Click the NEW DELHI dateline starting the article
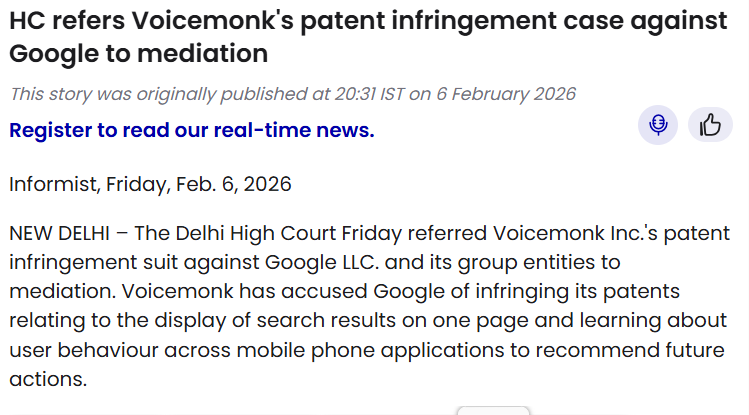Image resolution: width=749 pixels, height=415 pixels. (62, 234)
